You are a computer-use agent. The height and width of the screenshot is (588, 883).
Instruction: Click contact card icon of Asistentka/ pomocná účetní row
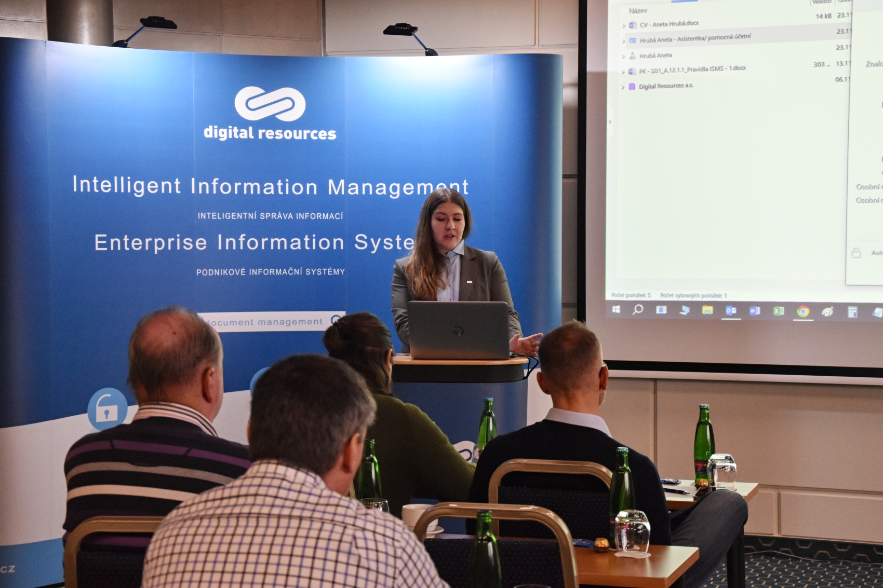coord(633,40)
